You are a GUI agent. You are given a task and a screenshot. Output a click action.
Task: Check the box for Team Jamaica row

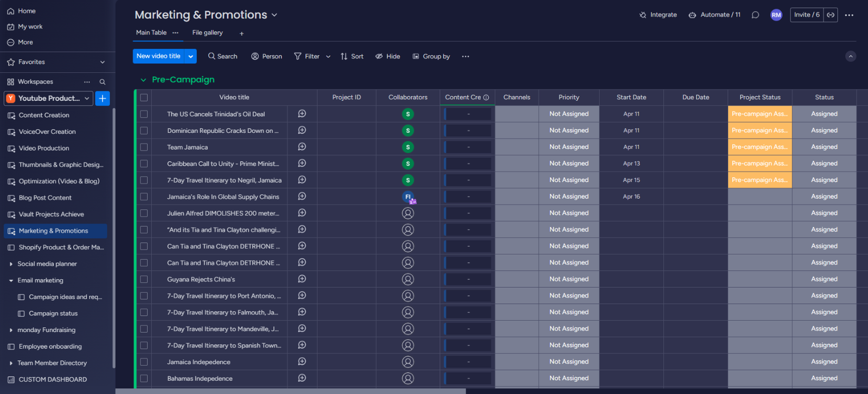tap(144, 147)
